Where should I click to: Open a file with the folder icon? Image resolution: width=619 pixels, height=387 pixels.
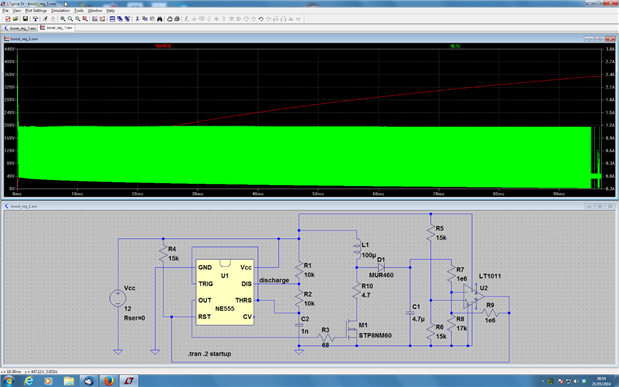click(15, 19)
